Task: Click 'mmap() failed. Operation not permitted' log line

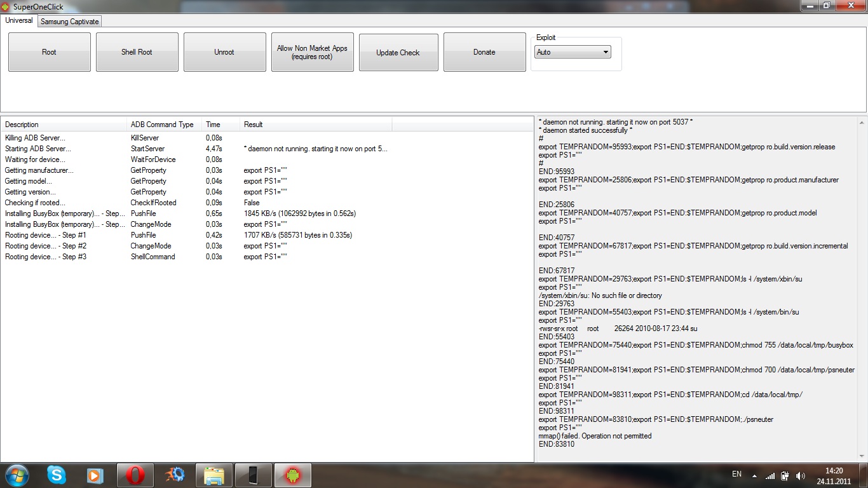Action: [x=595, y=436]
